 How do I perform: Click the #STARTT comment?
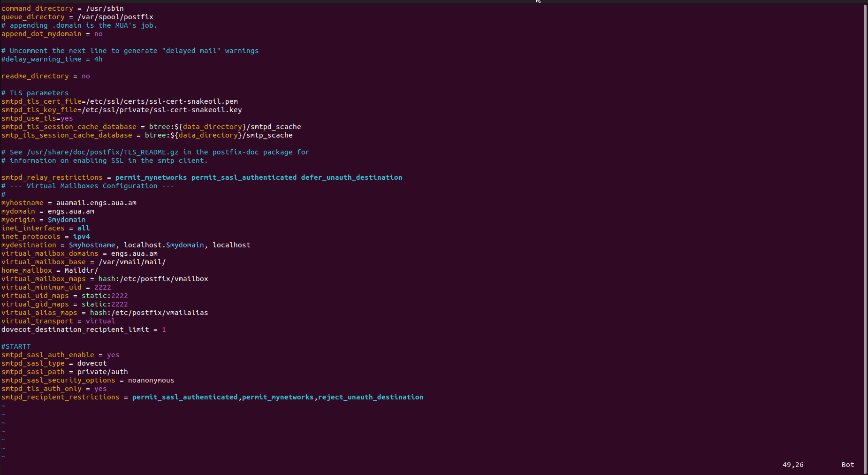click(16, 346)
